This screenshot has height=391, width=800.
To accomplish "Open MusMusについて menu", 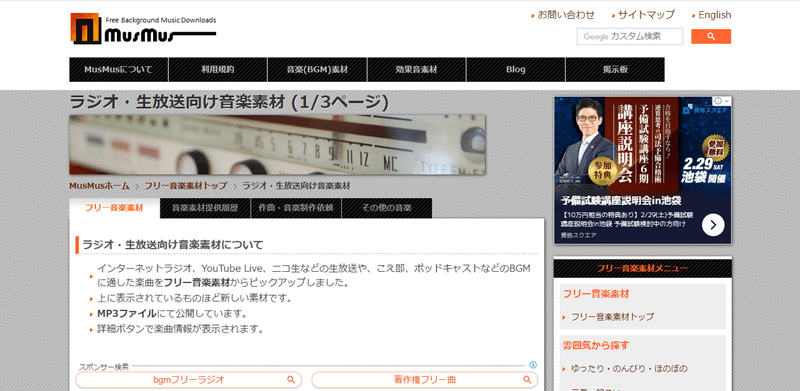I will click(x=119, y=69).
